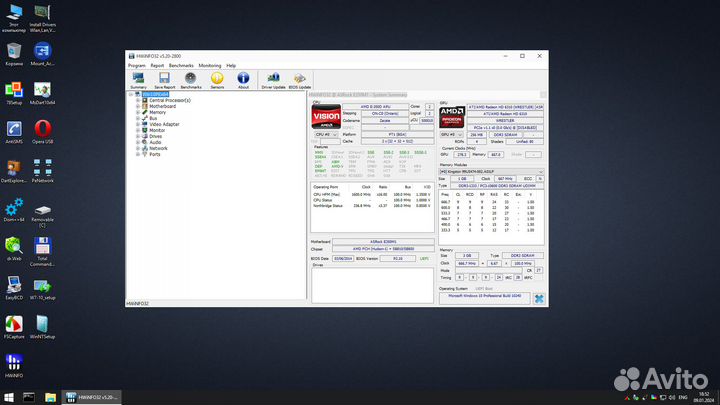Close the System Summary with the blue X

click(539, 298)
